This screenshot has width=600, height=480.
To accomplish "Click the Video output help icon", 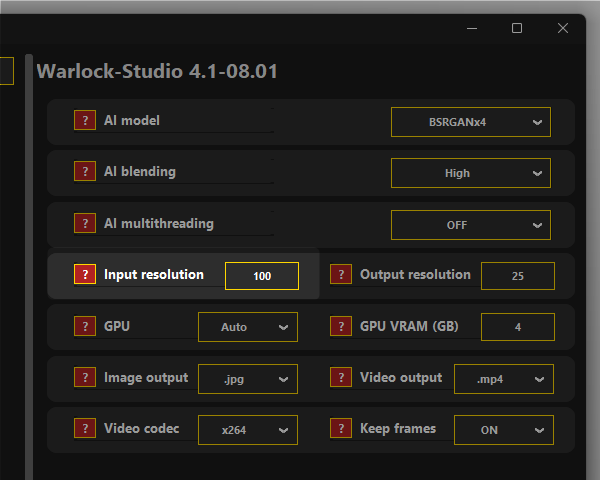I will point(341,379).
